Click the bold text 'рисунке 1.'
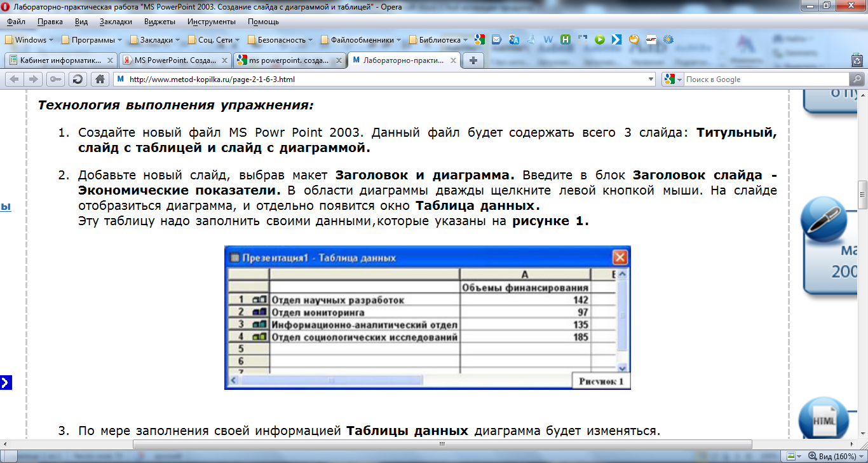The image size is (868, 463). pos(550,221)
